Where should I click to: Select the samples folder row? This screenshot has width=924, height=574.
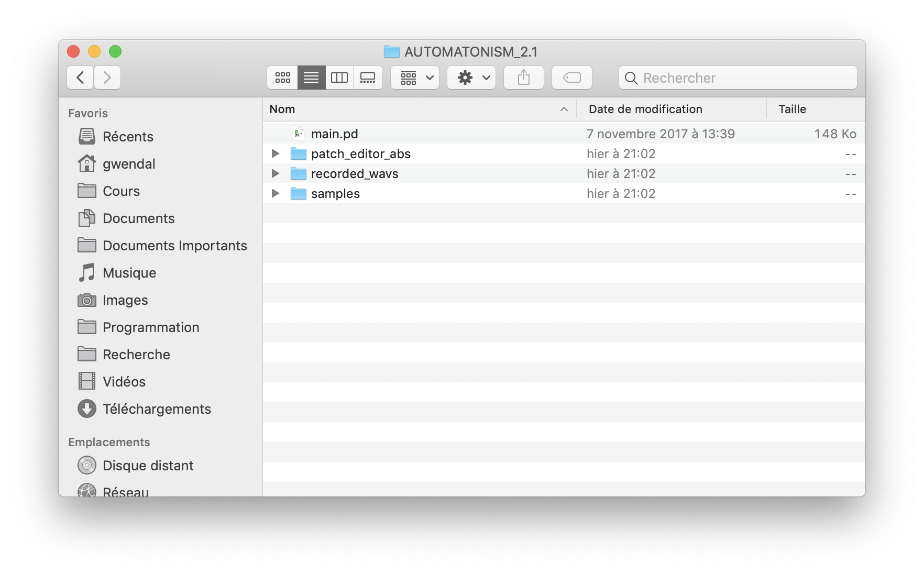tap(564, 193)
